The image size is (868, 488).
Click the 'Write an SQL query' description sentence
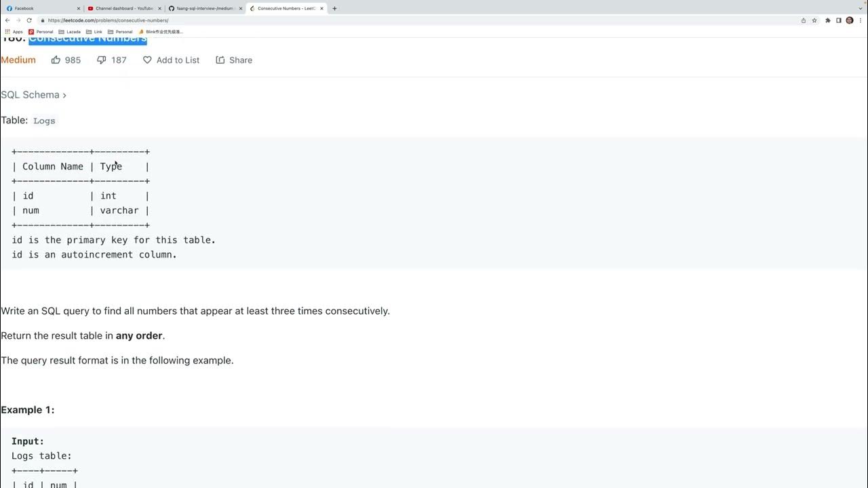(195, 311)
